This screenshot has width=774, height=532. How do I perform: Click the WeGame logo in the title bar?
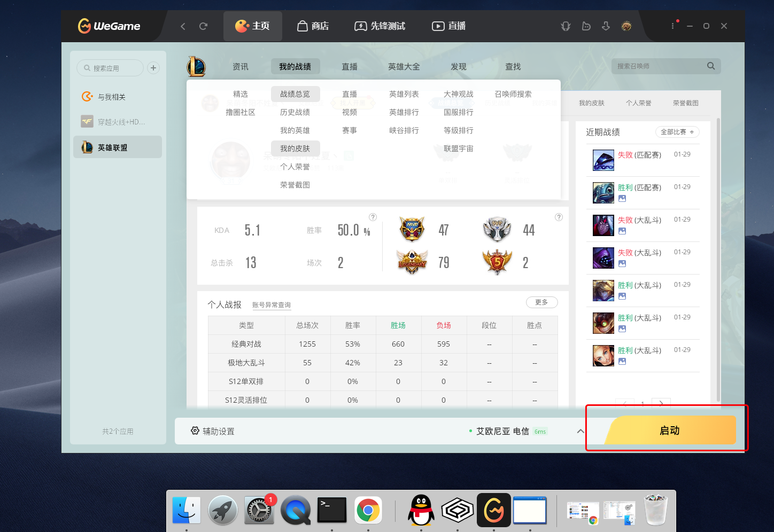[109, 26]
